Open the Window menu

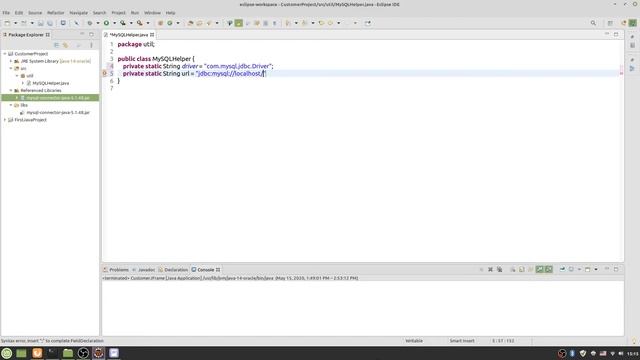point(152,13)
